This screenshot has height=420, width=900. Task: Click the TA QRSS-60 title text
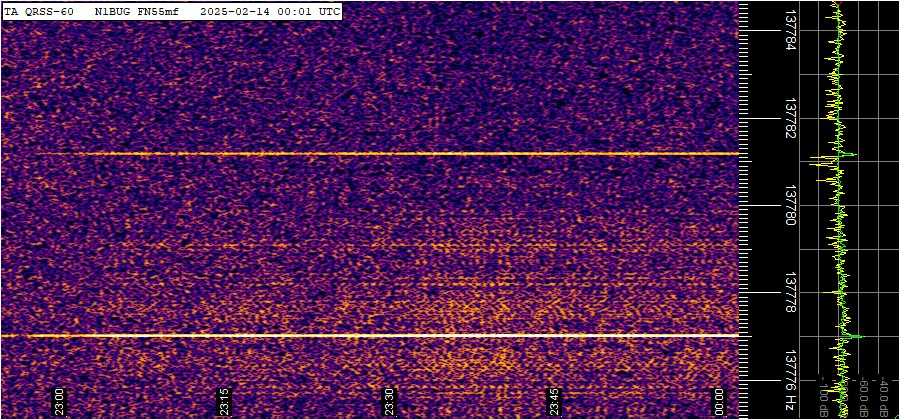[x=39, y=11]
